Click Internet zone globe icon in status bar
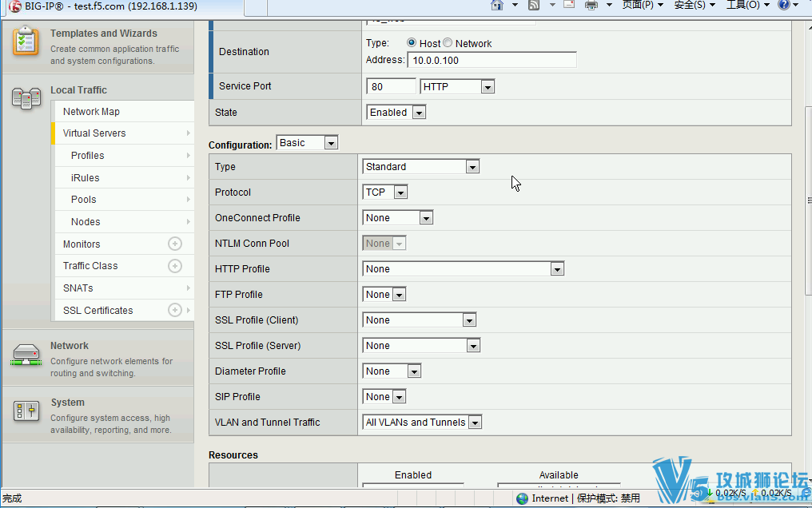812x508 pixels. tap(523, 498)
